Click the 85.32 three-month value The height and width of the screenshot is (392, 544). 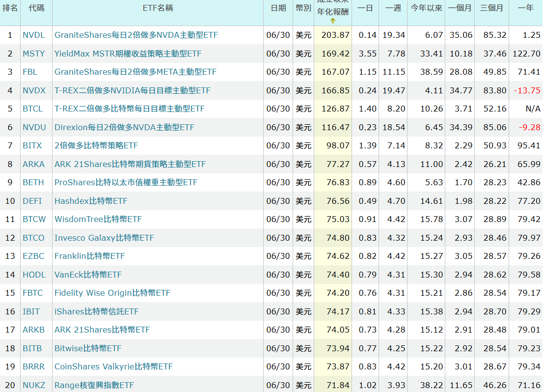coord(495,35)
